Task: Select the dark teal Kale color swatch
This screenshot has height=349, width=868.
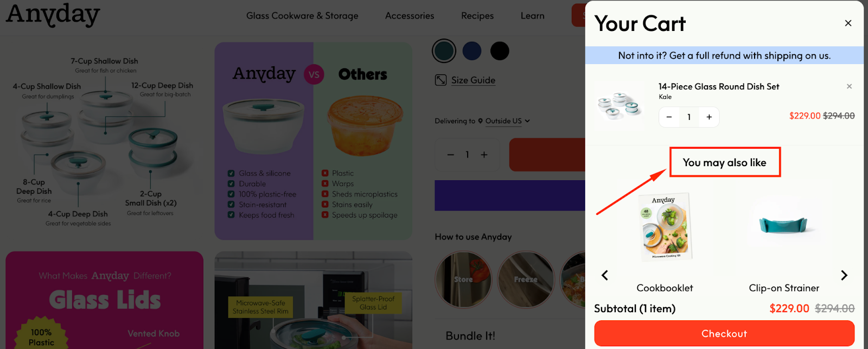Action: click(444, 51)
